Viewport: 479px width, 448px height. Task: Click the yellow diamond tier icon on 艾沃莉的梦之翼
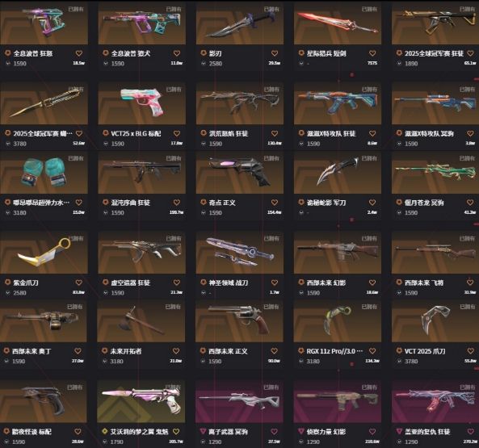pyautogui.click(x=105, y=431)
